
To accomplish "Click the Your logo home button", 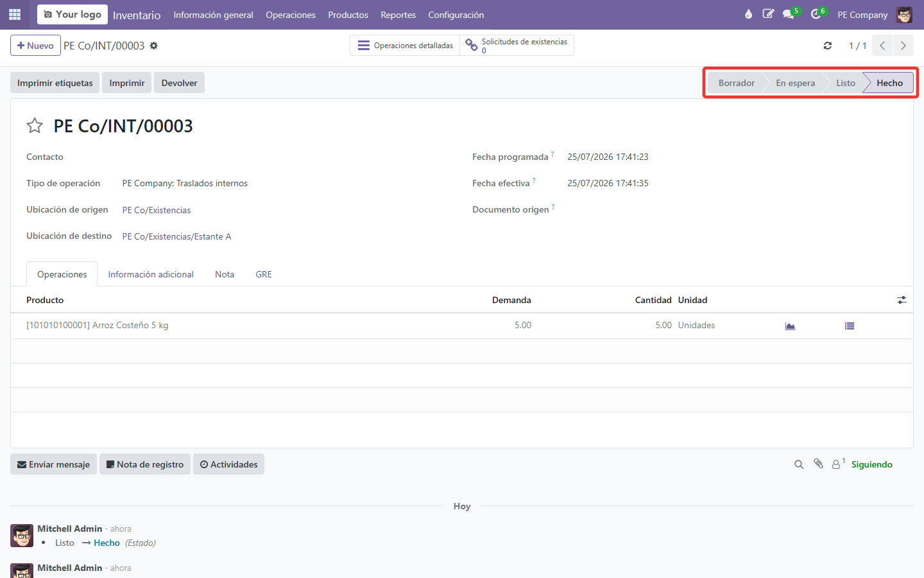I will click(73, 14).
